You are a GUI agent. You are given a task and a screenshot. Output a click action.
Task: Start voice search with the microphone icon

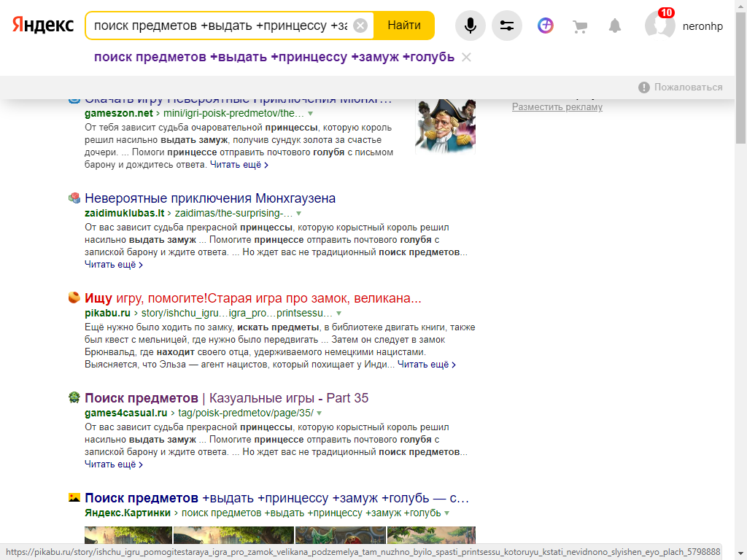[x=471, y=26]
